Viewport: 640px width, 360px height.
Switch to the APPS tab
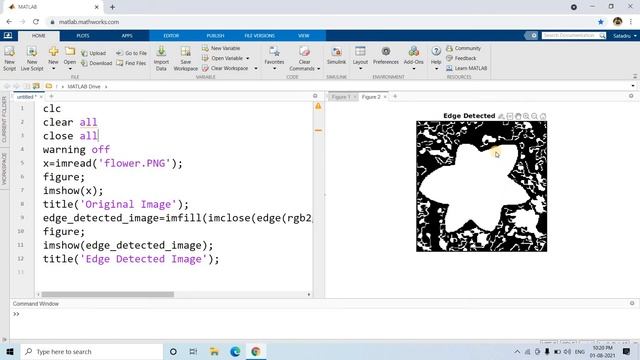click(x=127, y=36)
